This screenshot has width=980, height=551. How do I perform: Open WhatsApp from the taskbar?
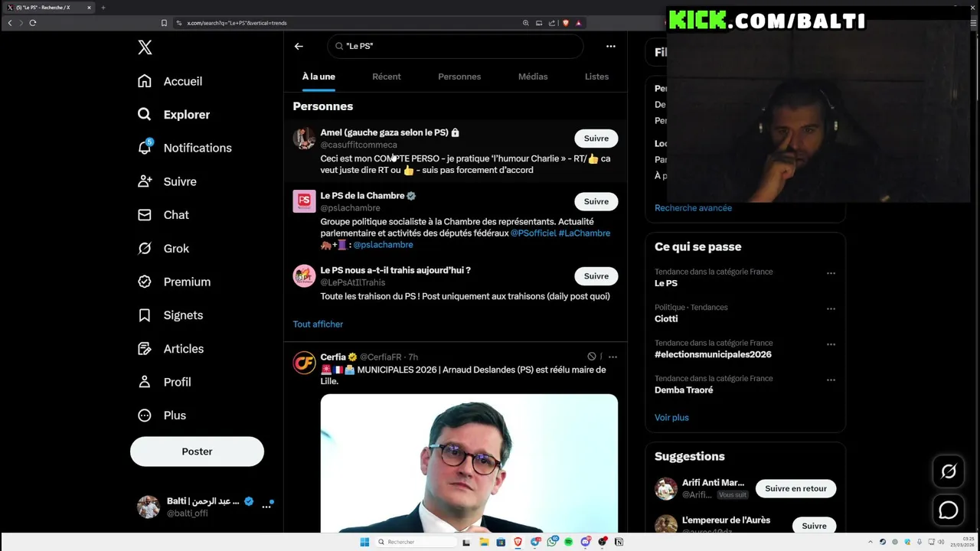click(552, 542)
